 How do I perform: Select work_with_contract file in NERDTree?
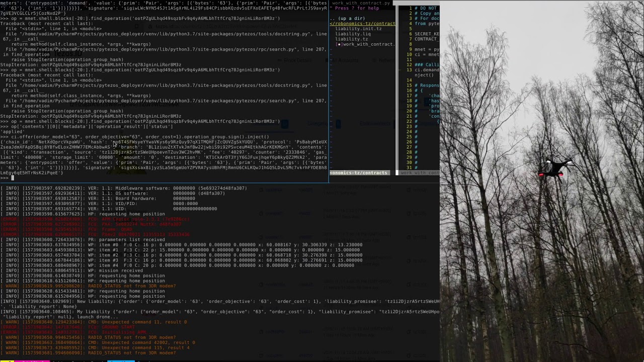(x=365, y=44)
